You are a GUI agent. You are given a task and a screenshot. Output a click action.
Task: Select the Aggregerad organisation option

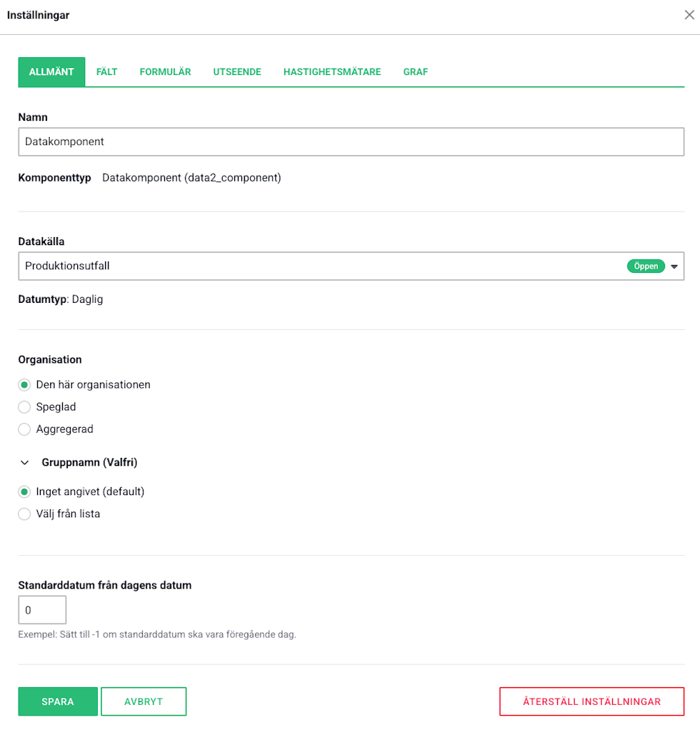(x=24, y=429)
